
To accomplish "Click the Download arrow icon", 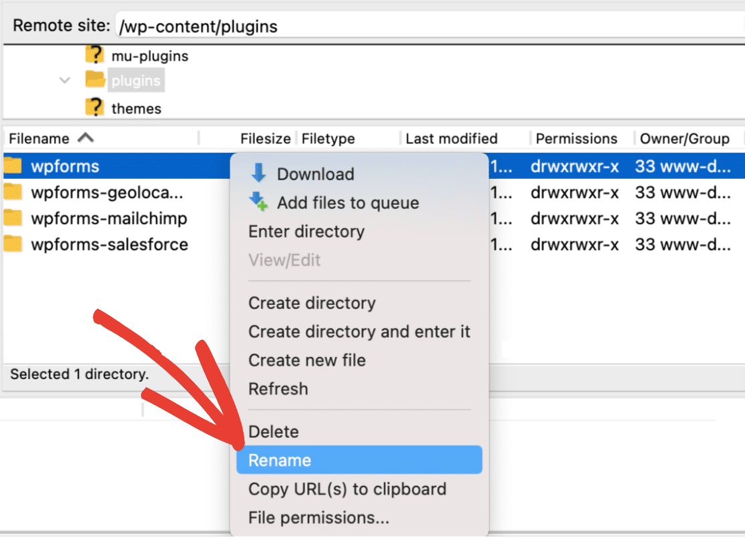I will point(258,174).
